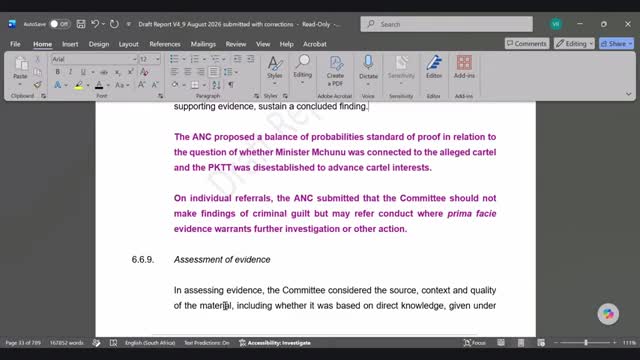Open the Acrobat tab
640x360 pixels.
click(315, 44)
